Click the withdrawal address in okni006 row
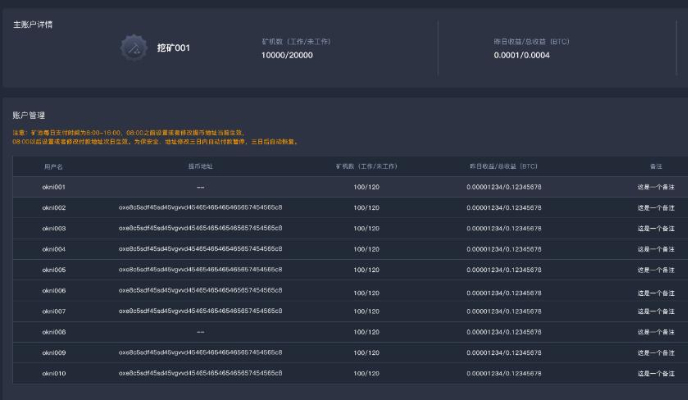Image resolution: width=688 pixels, height=400 pixels. click(201, 290)
